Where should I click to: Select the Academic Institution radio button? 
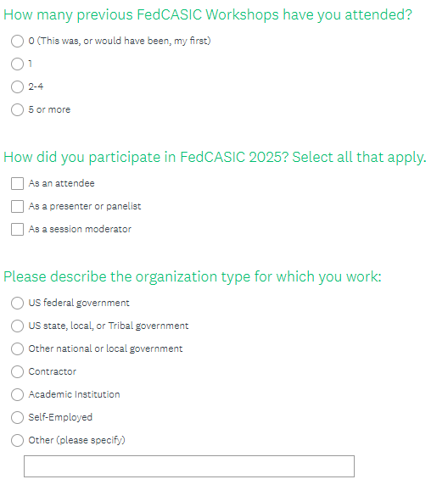coord(18,395)
